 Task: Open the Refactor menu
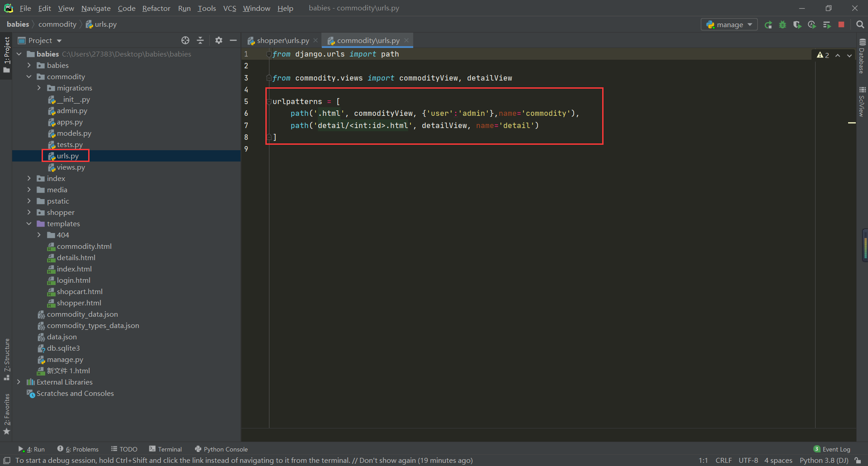(156, 8)
